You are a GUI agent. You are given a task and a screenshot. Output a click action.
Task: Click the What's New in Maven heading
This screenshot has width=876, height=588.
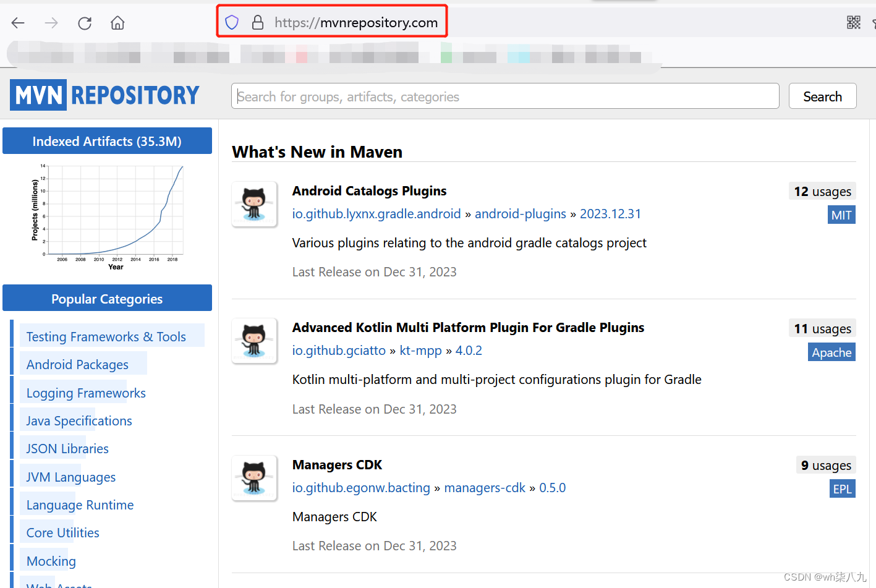317,151
